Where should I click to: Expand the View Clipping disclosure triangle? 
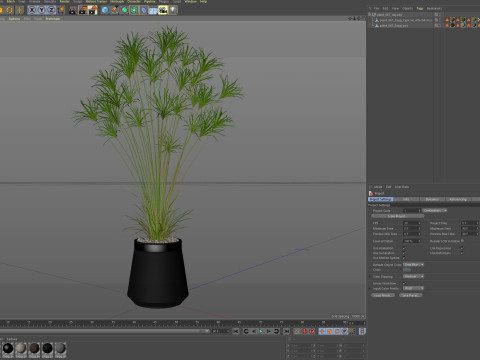coord(370,277)
